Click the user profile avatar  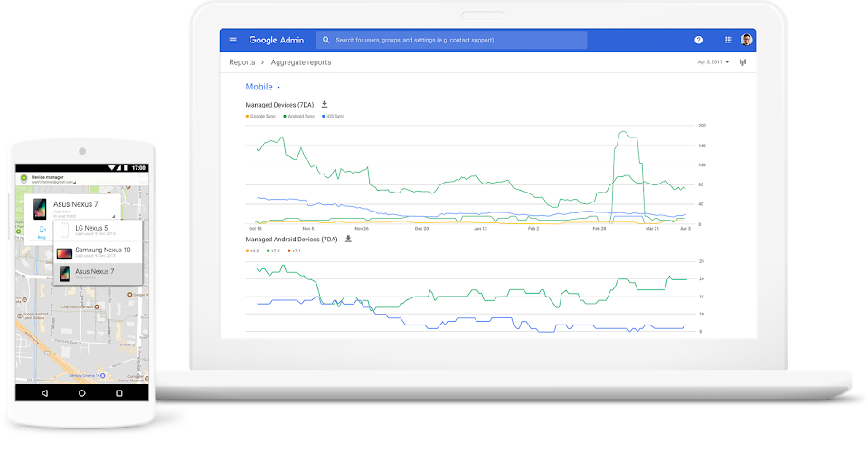coord(747,40)
